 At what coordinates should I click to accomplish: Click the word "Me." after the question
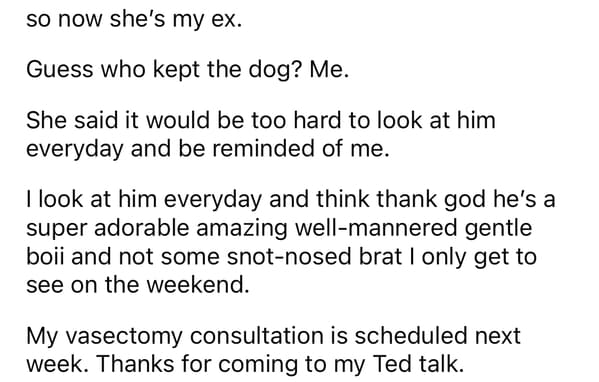pos(329,70)
